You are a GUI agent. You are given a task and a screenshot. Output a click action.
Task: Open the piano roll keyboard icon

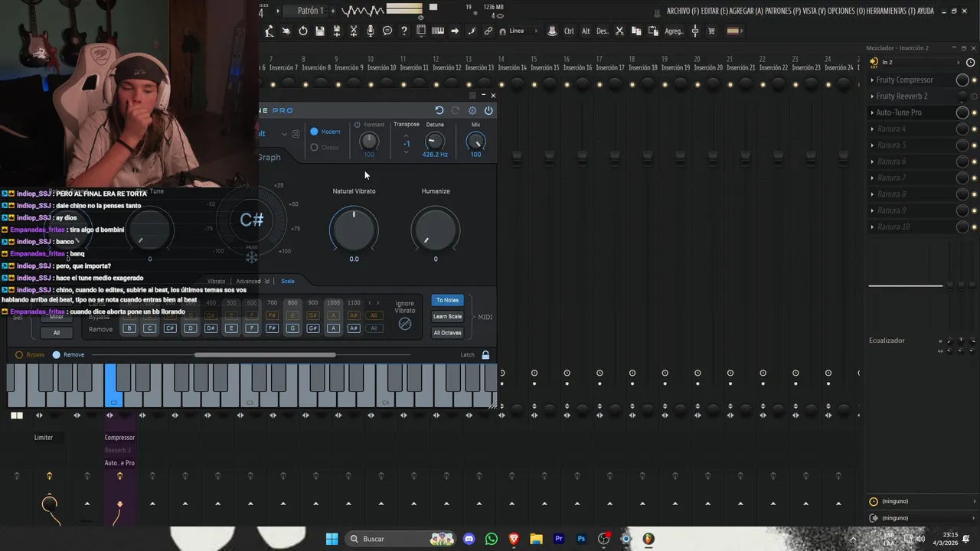coord(438,31)
